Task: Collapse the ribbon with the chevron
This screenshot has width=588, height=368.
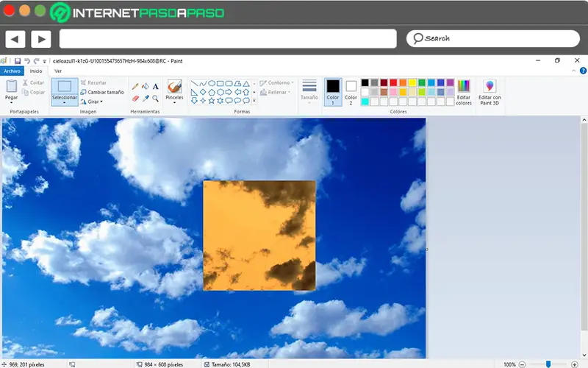Action: (573, 71)
